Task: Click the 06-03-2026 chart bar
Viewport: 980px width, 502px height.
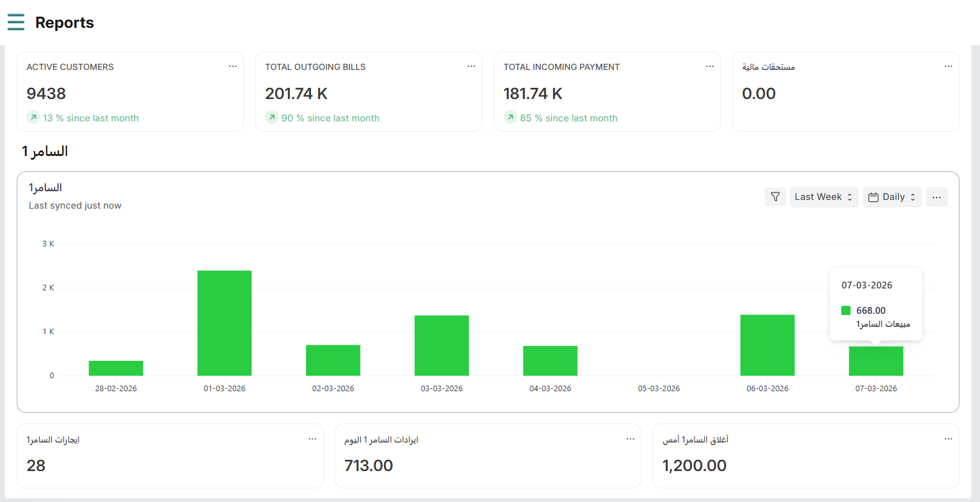Action: [x=767, y=345]
